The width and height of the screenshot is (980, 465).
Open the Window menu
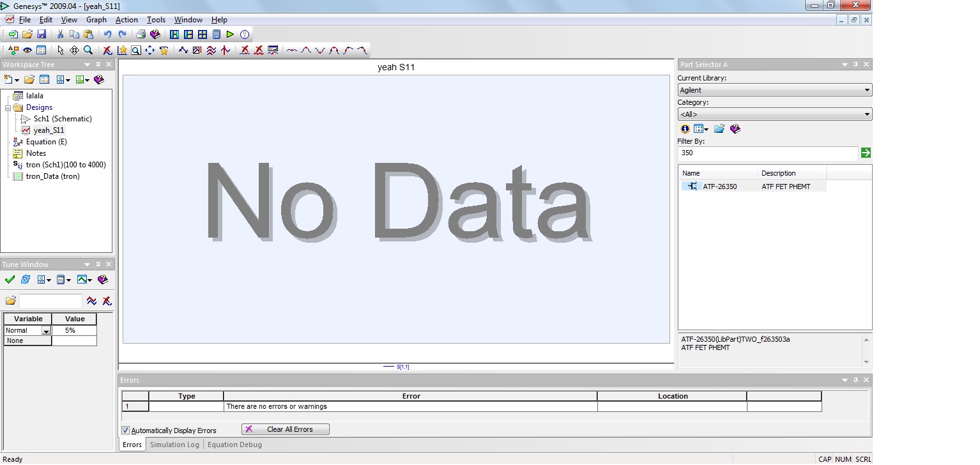188,20
